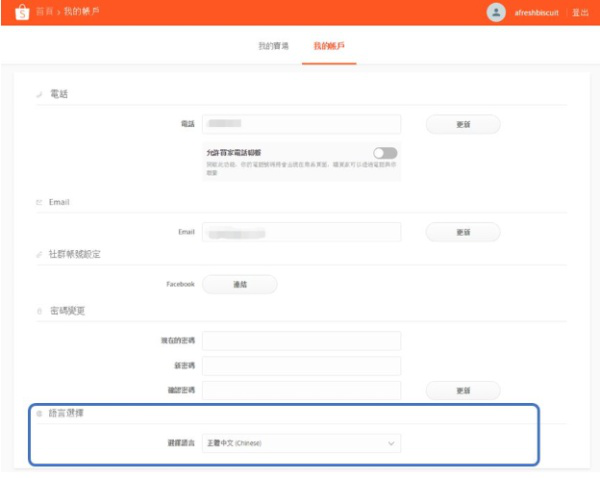Go to 首頁 in the breadcrumb

[45, 12]
